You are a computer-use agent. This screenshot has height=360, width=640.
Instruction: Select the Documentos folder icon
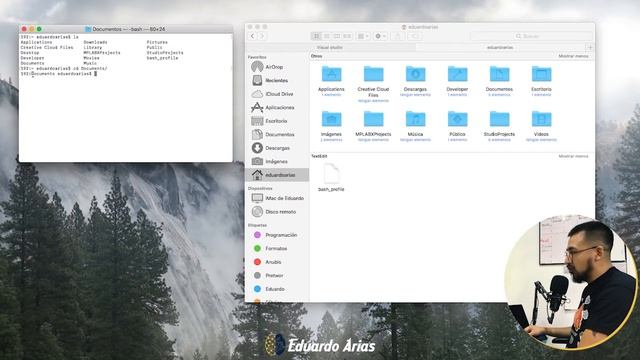click(x=499, y=74)
